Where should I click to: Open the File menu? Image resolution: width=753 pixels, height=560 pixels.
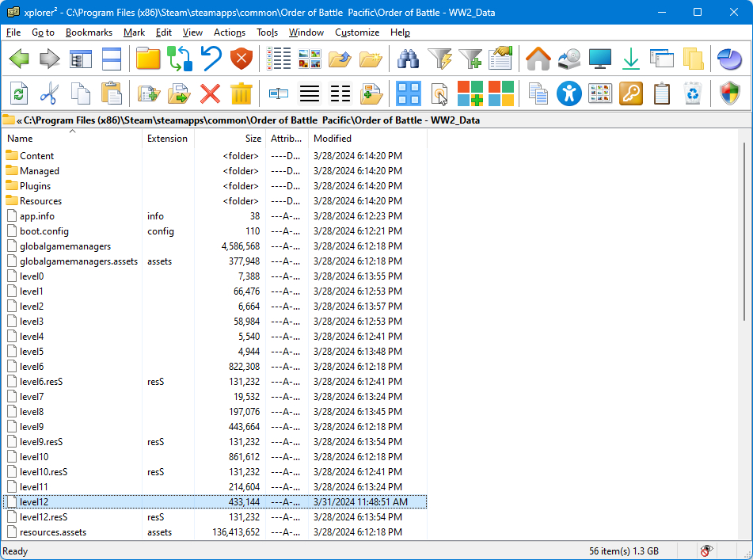[13, 32]
